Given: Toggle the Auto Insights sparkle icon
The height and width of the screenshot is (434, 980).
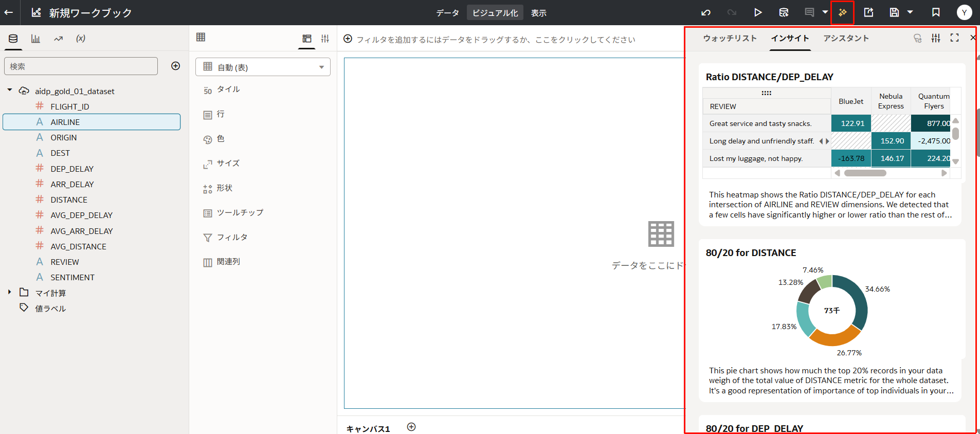Looking at the screenshot, I should [x=842, y=12].
